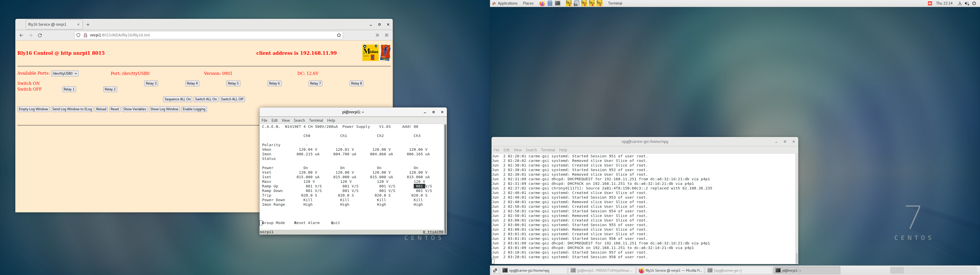This screenshot has width=980, height=275.
Task: Open the Available Ports dropdown
Action: tap(65, 74)
